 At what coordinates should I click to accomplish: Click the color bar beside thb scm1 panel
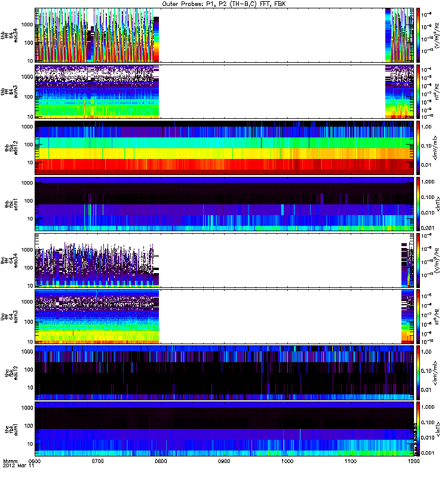(x=418, y=204)
